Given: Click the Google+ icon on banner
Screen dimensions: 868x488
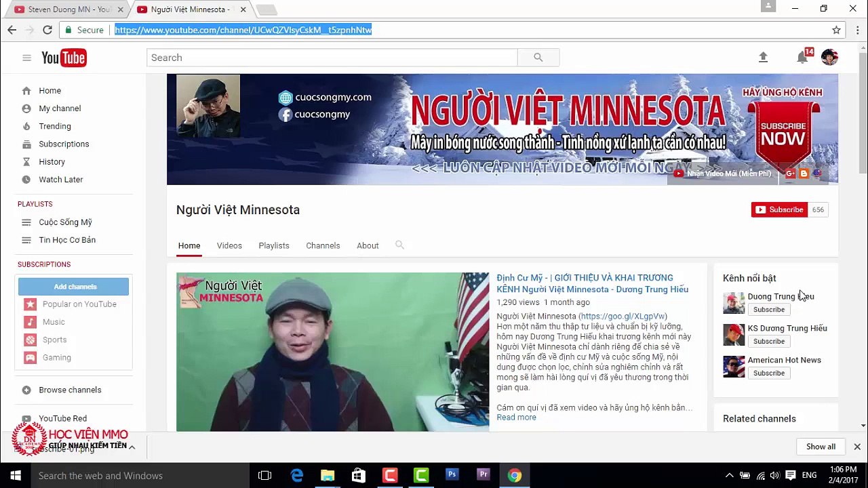Looking at the screenshot, I should tap(791, 174).
